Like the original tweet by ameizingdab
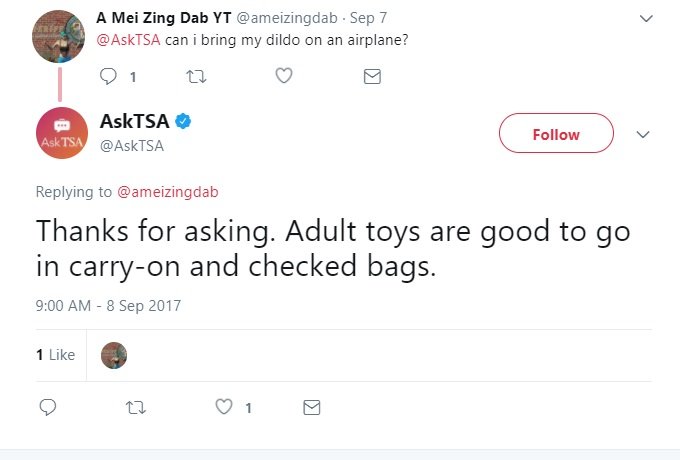This screenshot has height=460, width=680. coord(284,76)
